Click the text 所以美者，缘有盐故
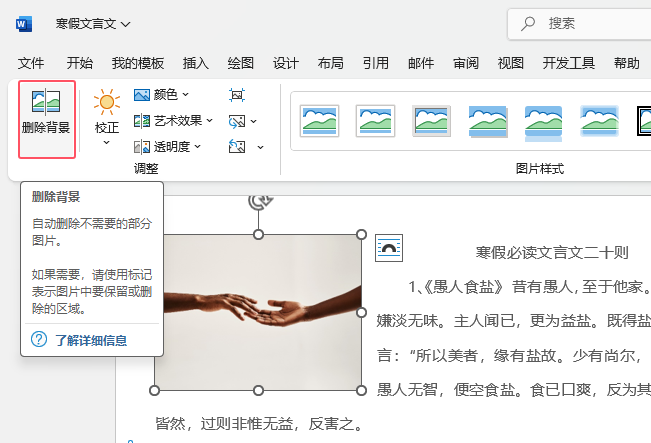Viewport: 651px width, 443px height. pyautogui.click(x=485, y=355)
